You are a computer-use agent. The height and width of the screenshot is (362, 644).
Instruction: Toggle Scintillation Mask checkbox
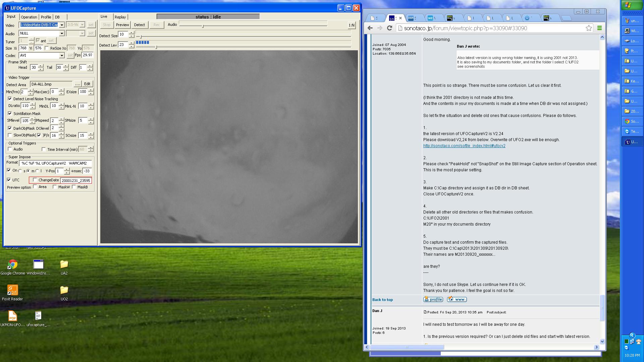(x=10, y=114)
